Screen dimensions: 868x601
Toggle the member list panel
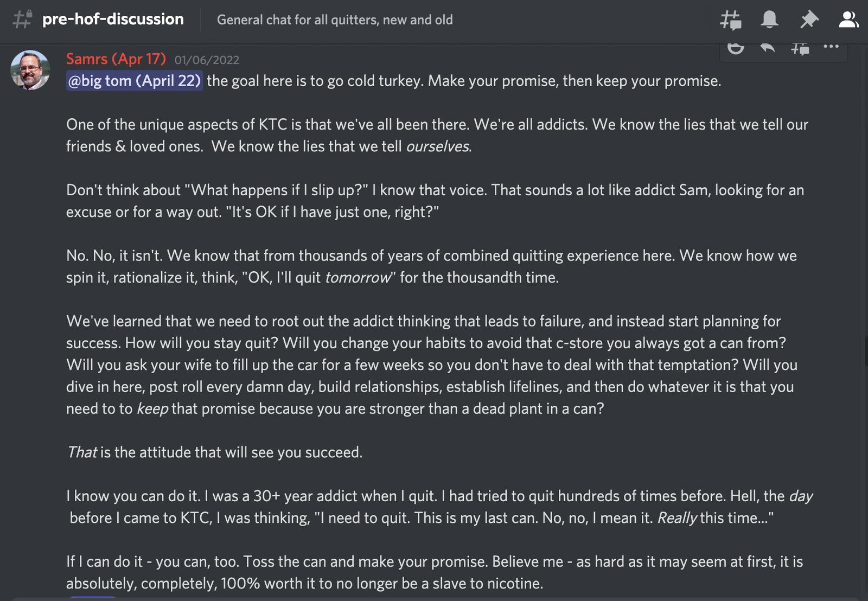(x=848, y=20)
